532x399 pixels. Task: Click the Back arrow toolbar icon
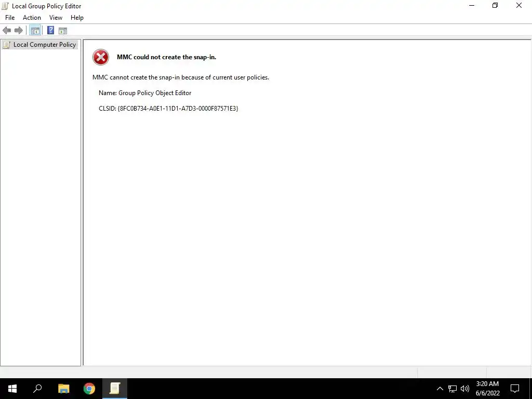7,31
